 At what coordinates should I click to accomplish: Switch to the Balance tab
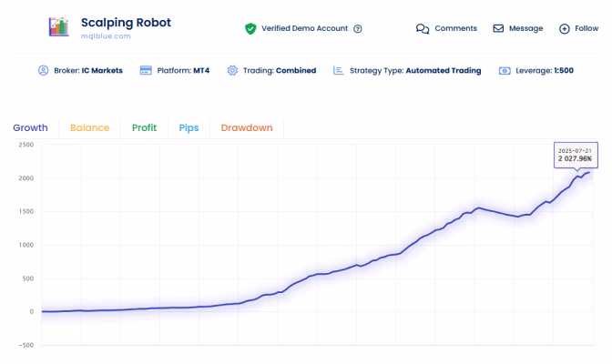coord(90,128)
